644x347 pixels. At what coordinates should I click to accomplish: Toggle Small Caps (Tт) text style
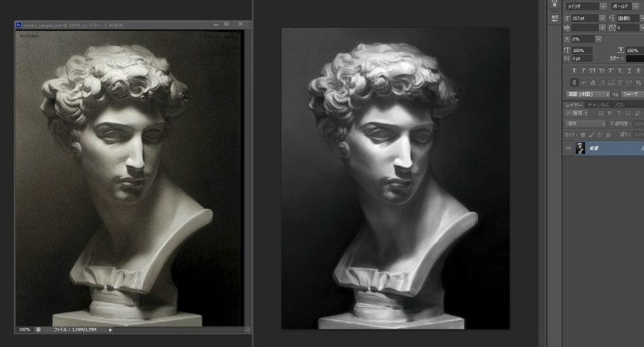coord(602,70)
